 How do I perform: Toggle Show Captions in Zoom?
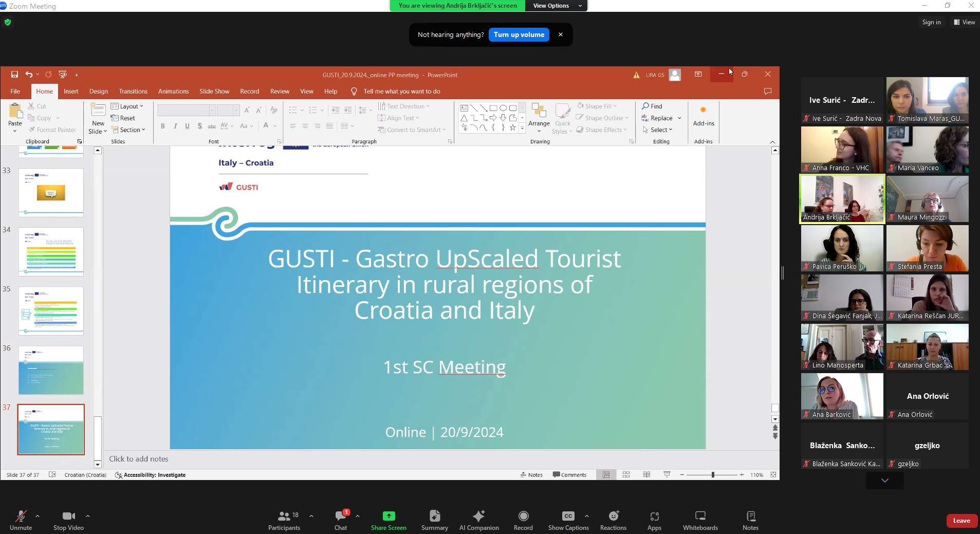pyautogui.click(x=568, y=520)
